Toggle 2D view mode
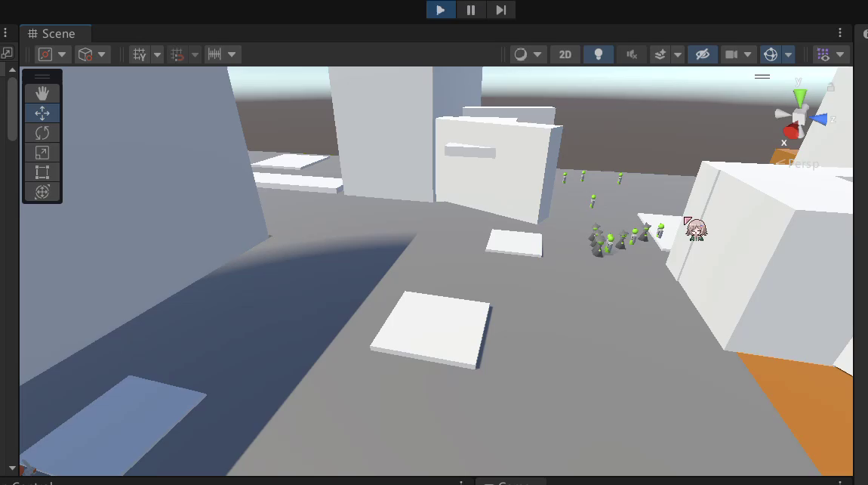 (x=565, y=54)
